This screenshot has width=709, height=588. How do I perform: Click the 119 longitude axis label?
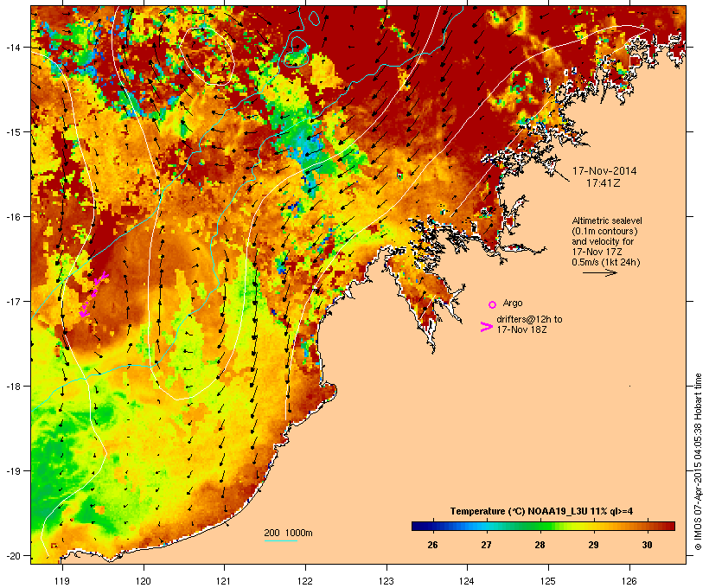pos(62,581)
